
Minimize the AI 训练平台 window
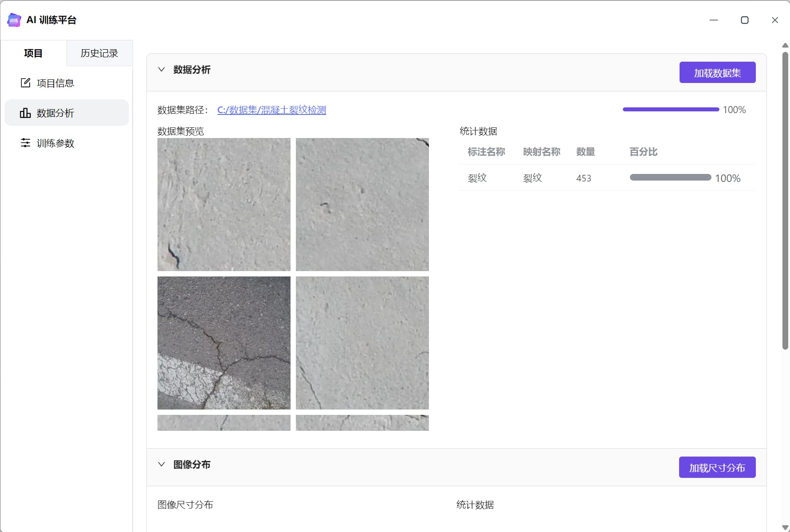(x=714, y=20)
